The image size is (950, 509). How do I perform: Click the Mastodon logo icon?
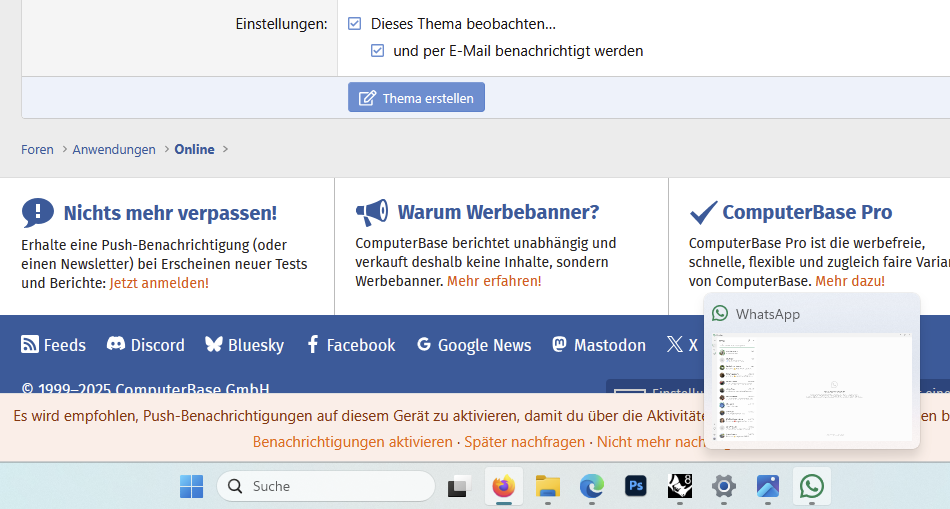(x=560, y=344)
